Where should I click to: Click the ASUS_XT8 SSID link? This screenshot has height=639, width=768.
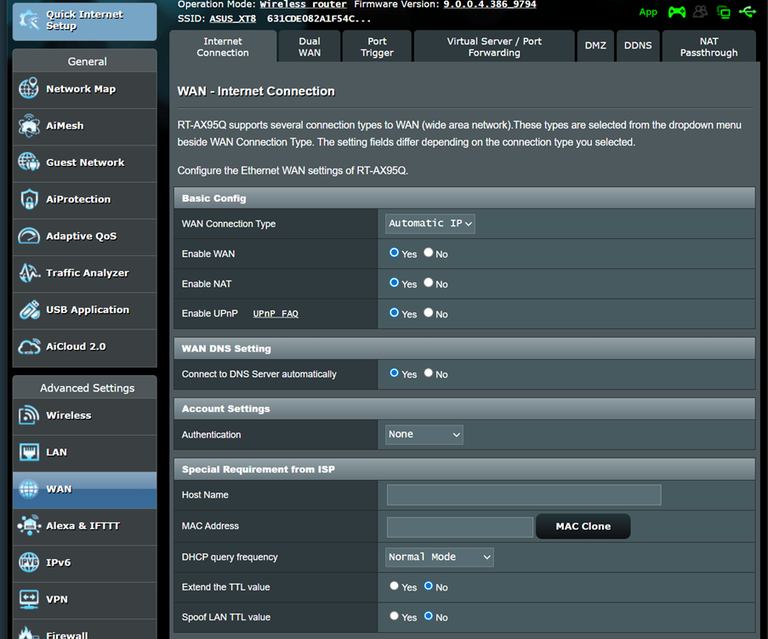pos(233,19)
